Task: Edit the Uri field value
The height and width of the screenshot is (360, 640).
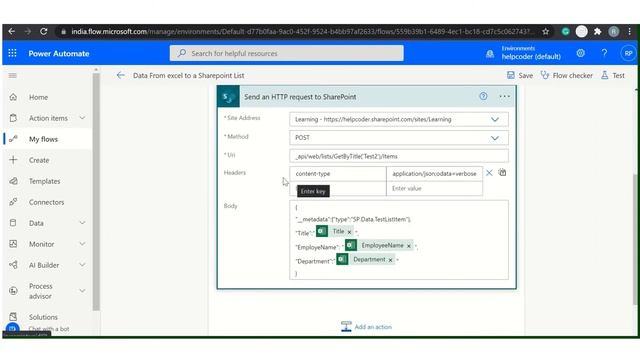Action: [x=399, y=156]
